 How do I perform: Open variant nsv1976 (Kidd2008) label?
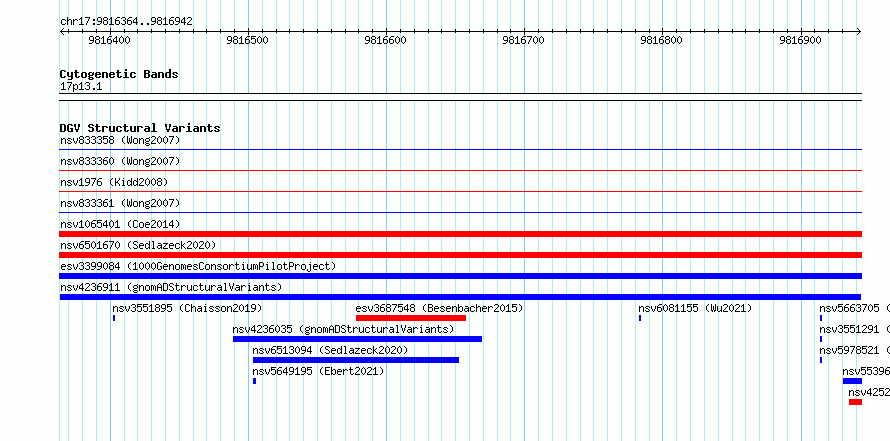(x=114, y=182)
